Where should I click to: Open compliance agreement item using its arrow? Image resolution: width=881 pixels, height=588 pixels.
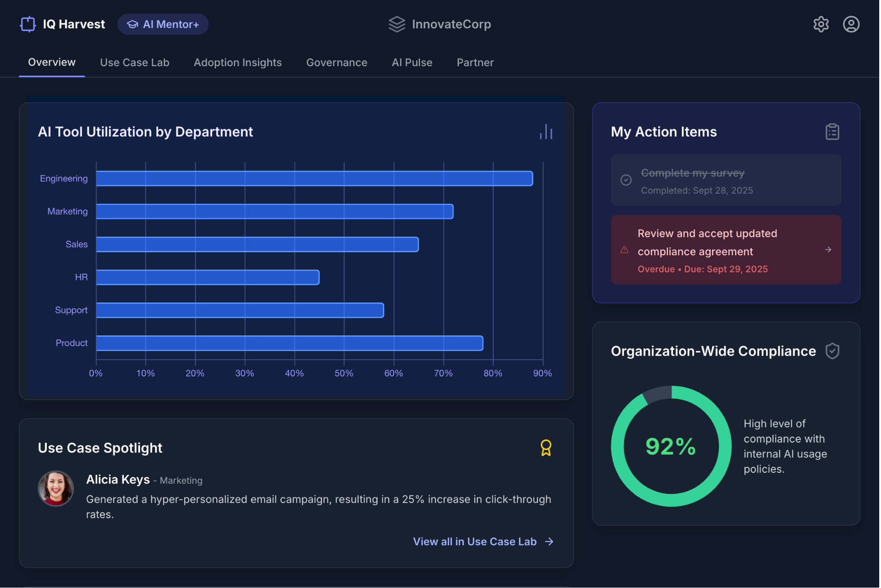828,250
